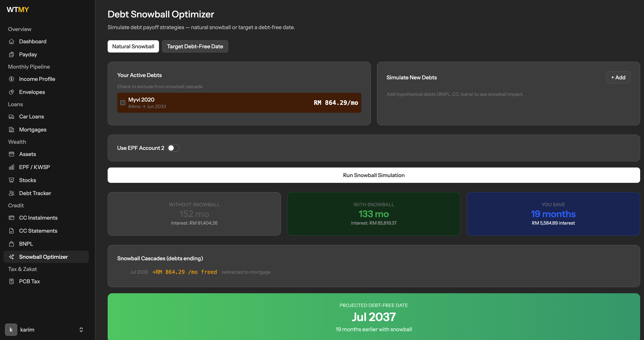The width and height of the screenshot is (644, 340).
Task: Click the You Save 19 months card
Action: pos(553,214)
